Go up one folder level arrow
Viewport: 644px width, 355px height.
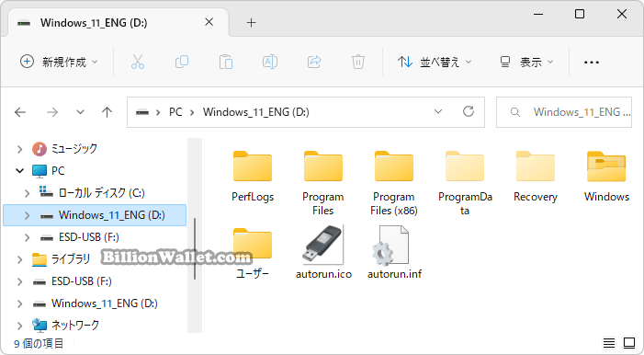pyautogui.click(x=107, y=112)
